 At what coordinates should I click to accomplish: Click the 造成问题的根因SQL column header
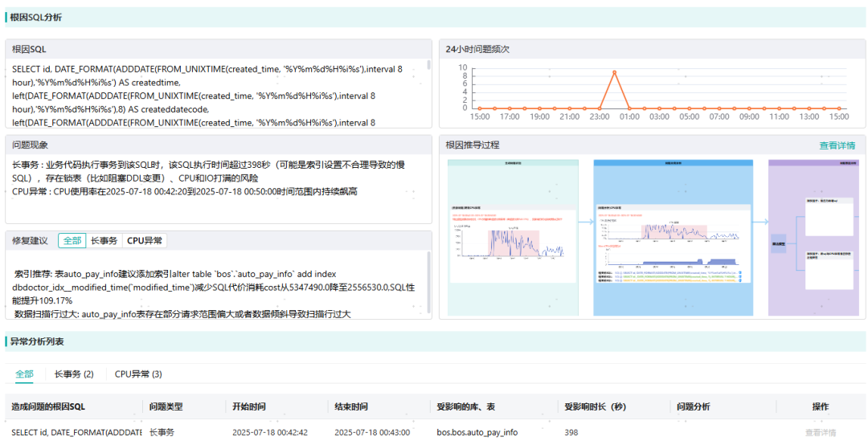point(49,406)
